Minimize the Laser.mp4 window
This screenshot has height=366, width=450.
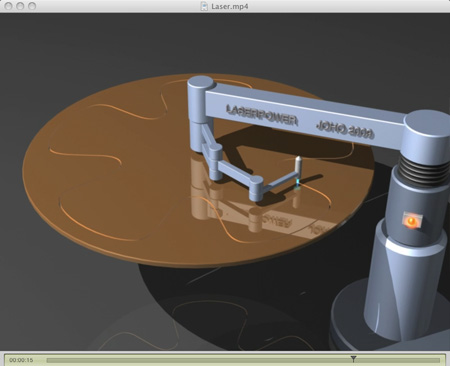coord(20,6)
